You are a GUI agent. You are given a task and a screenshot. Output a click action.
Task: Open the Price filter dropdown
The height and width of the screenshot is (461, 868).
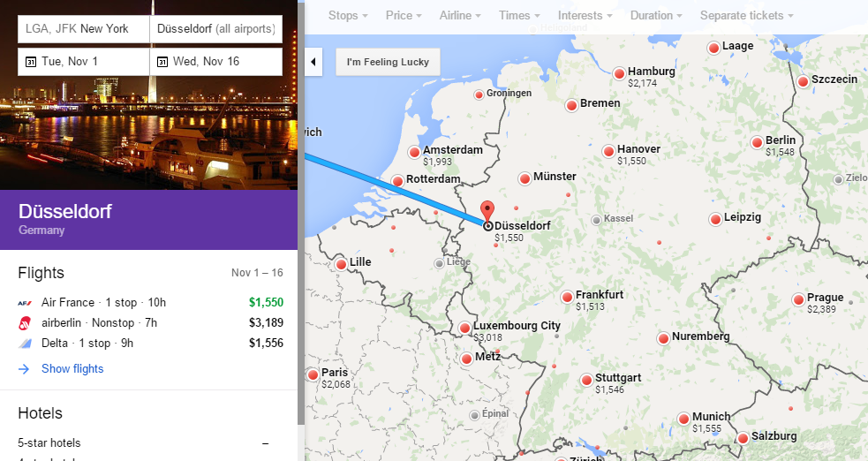click(x=404, y=15)
